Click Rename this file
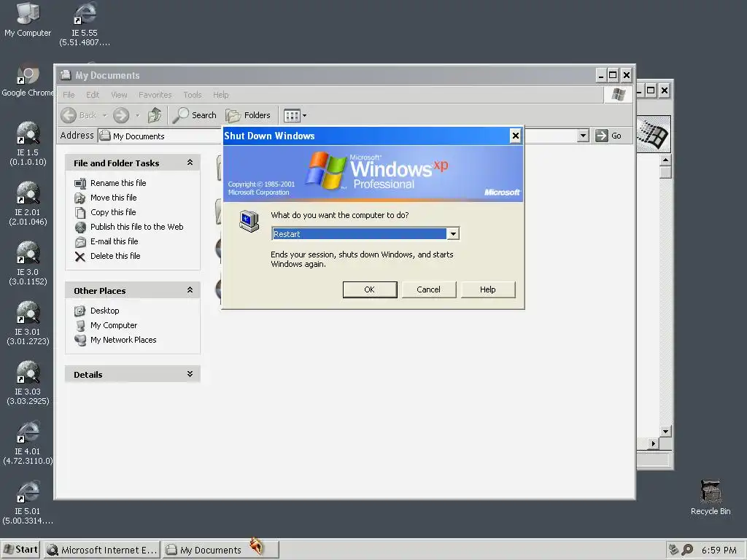This screenshot has height=560, width=747. [111, 183]
